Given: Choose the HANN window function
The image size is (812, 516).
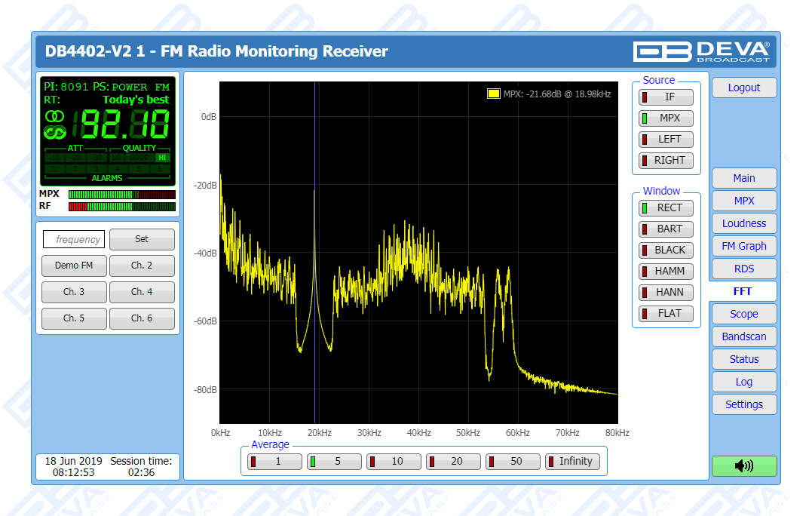Looking at the screenshot, I should (666, 293).
